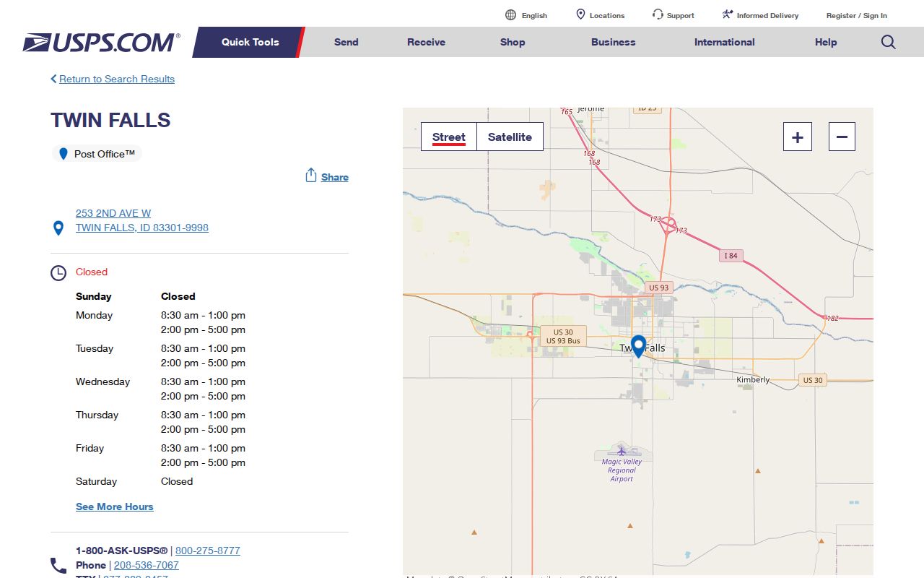Screen dimensions: 924x578
Task: Zoom in the map with plus button
Action: click(x=798, y=137)
